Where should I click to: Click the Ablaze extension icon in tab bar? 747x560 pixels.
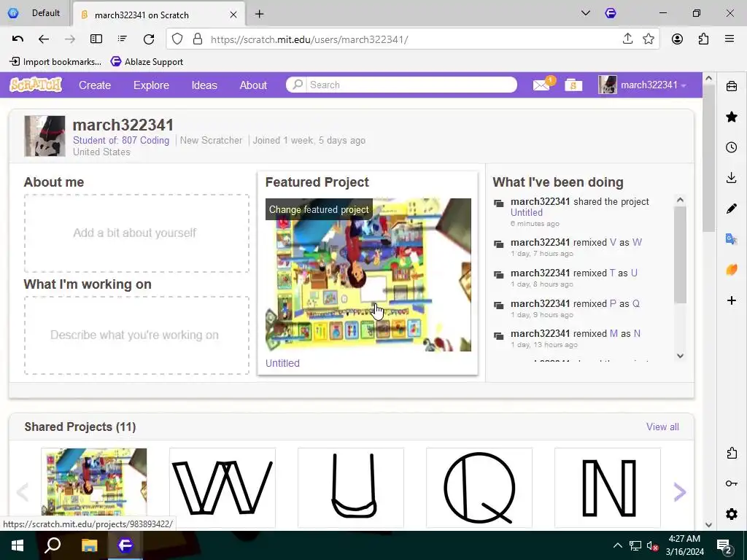click(x=611, y=13)
